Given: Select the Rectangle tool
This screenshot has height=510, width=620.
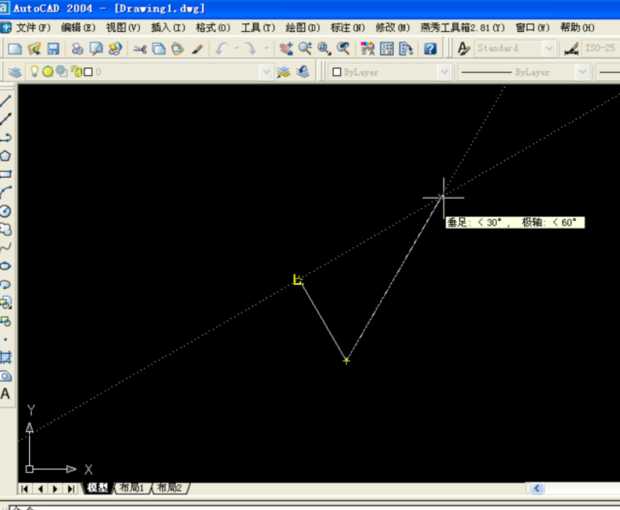Looking at the screenshot, I should pos(6,174).
